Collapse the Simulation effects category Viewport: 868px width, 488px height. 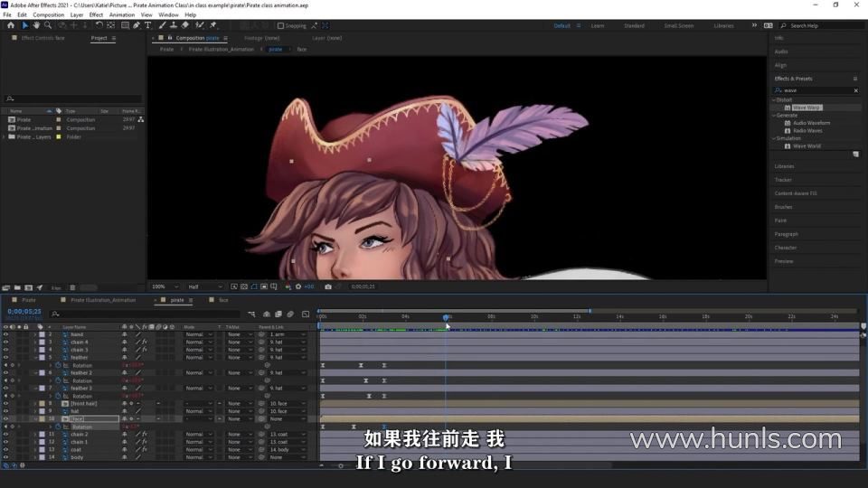pos(774,138)
